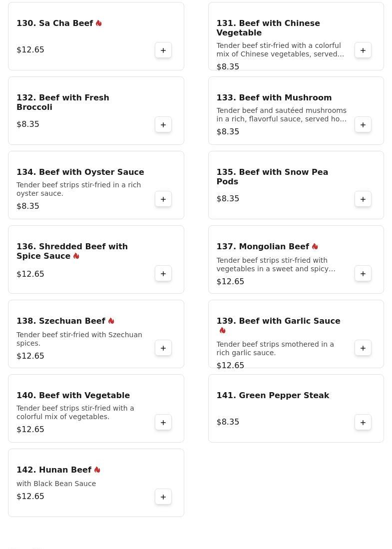Open the 130. Sa Cha Beef title
This screenshot has width=392, height=549.
54,23
